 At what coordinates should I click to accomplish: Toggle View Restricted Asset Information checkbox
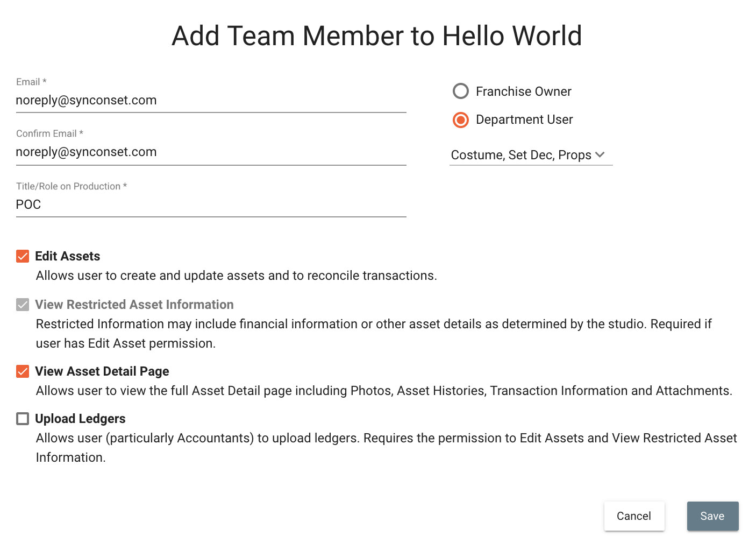[23, 305]
